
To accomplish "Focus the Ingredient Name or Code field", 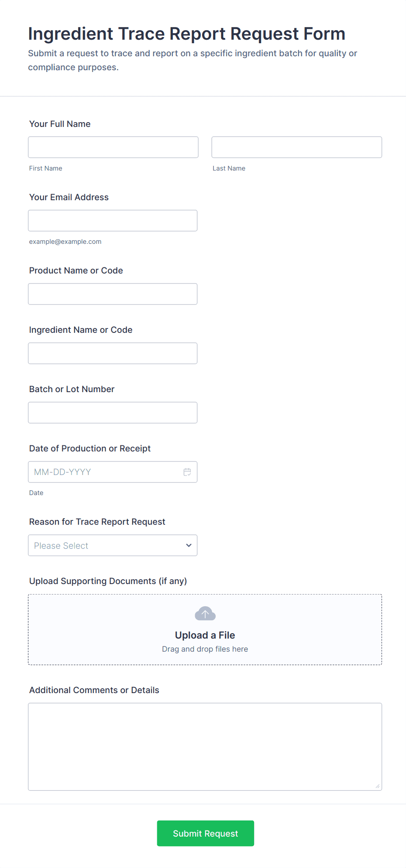I will point(113,353).
